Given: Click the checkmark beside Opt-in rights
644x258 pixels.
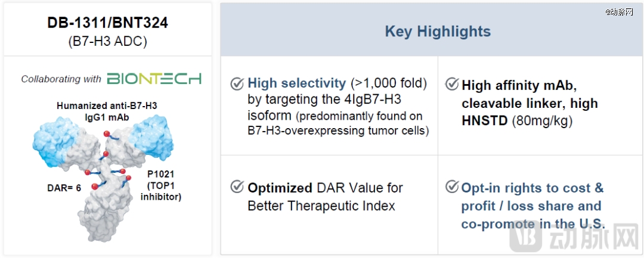Looking at the screenshot, I should click(452, 187).
